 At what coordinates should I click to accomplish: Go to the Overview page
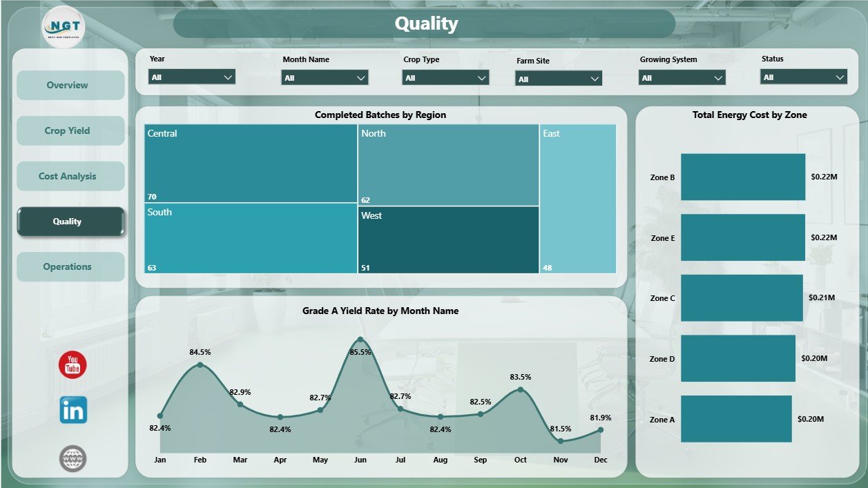tap(70, 85)
